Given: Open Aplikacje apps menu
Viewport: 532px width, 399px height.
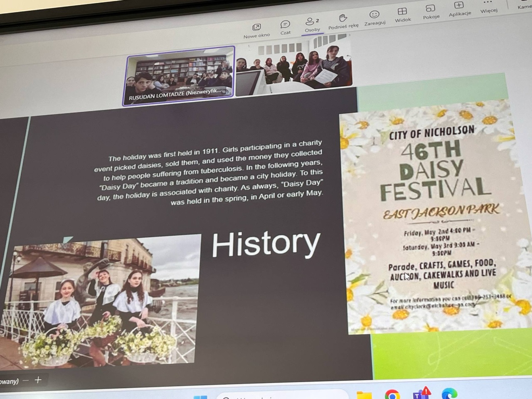Looking at the screenshot, I should tap(459, 9).
